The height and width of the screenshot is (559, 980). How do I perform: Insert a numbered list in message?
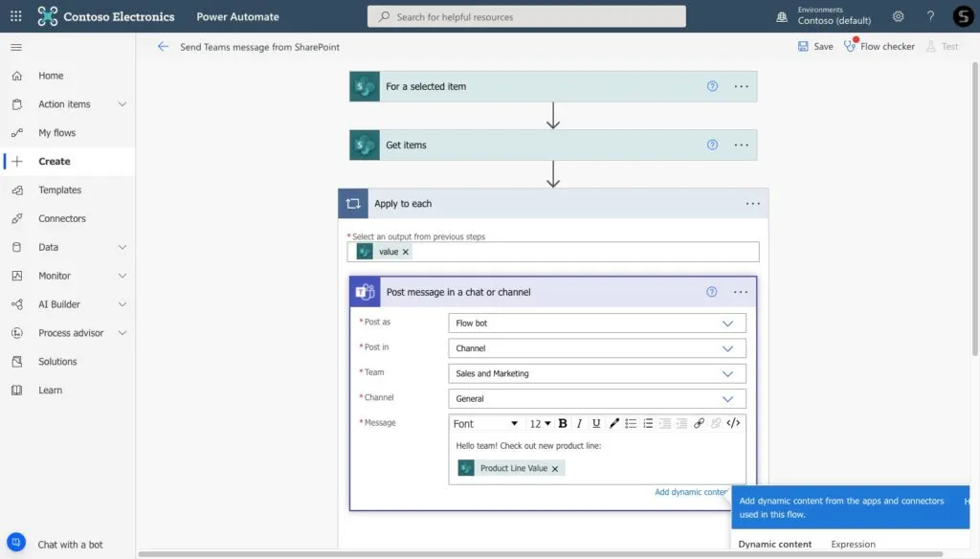click(x=648, y=423)
